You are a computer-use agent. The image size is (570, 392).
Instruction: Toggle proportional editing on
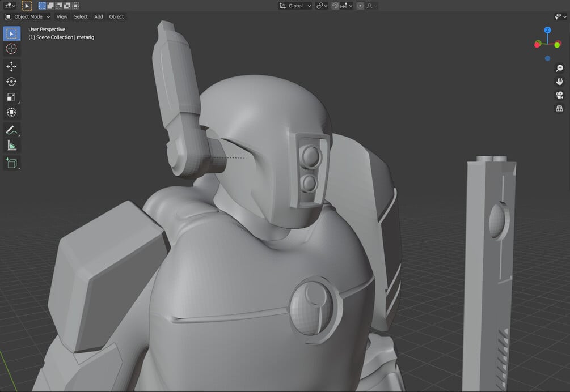pyautogui.click(x=360, y=6)
